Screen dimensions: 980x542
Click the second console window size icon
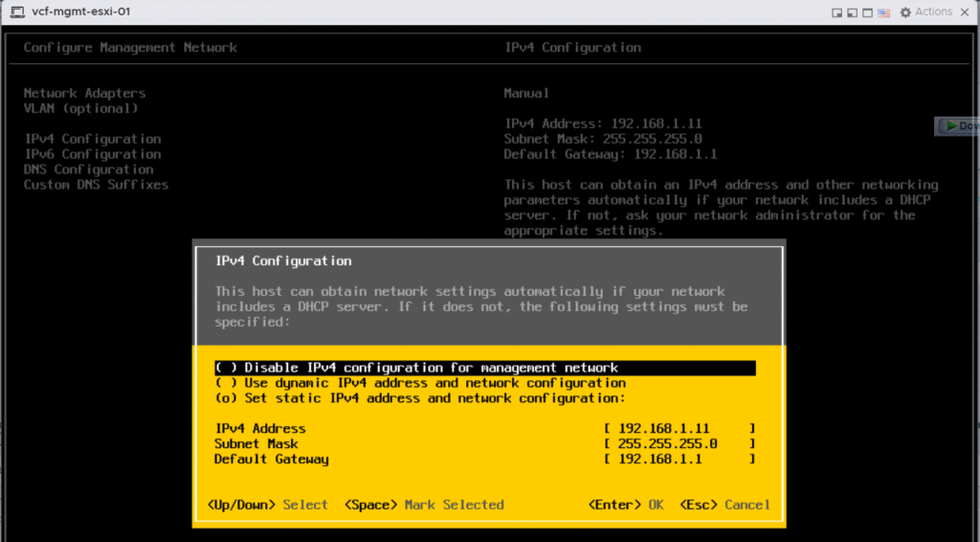click(x=851, y=12)
